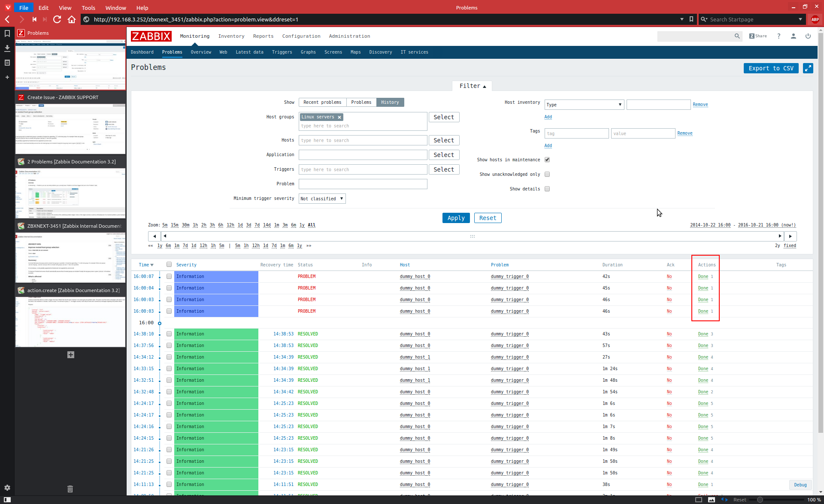Open the search engine dropdown arrow
824x504 pixels.
[800, 19]
